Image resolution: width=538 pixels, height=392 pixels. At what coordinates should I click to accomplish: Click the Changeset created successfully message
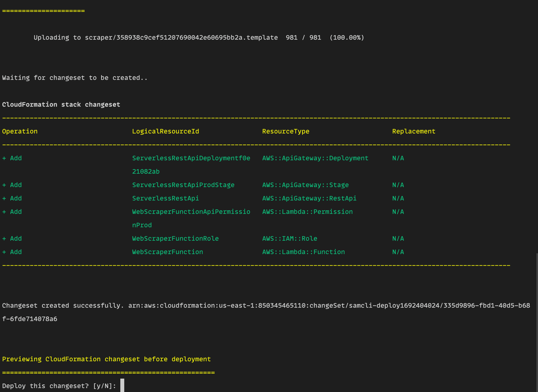coord(63,305)
